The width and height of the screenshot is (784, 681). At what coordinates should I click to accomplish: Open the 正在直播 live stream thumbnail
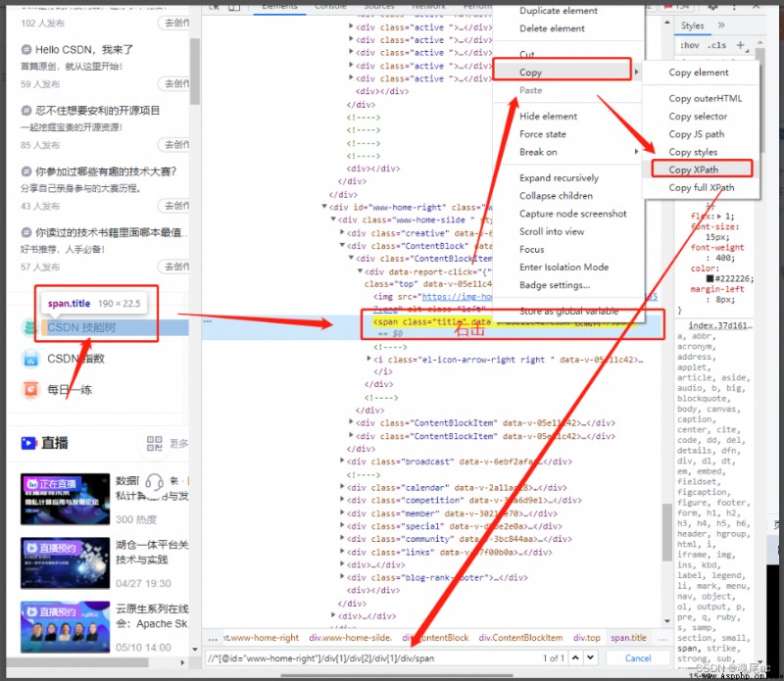pos(65,499)
